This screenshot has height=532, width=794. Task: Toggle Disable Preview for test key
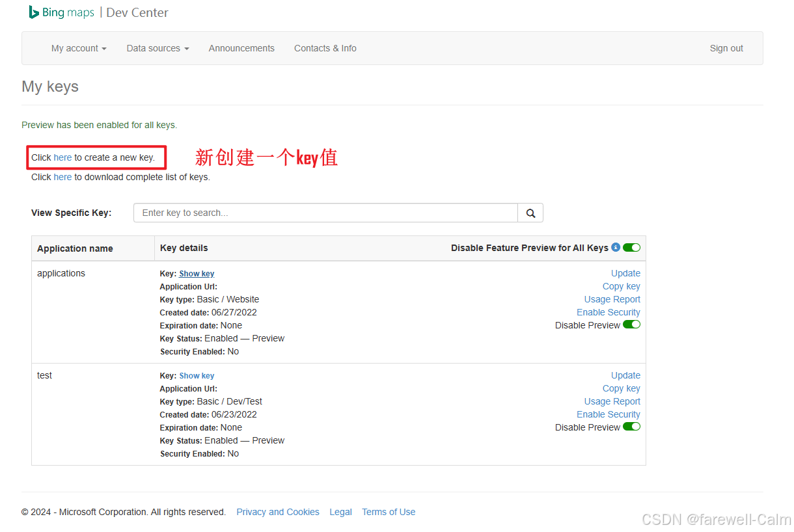point(631,427)
